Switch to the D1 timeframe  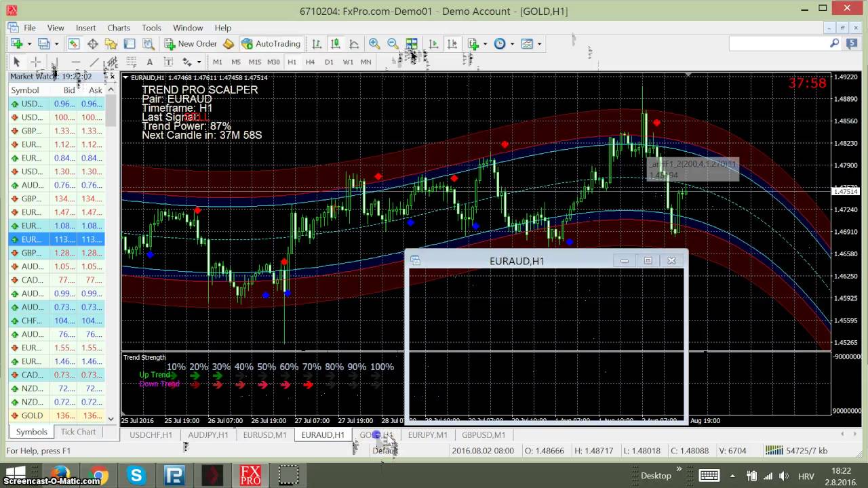click(x=329, y=62)
